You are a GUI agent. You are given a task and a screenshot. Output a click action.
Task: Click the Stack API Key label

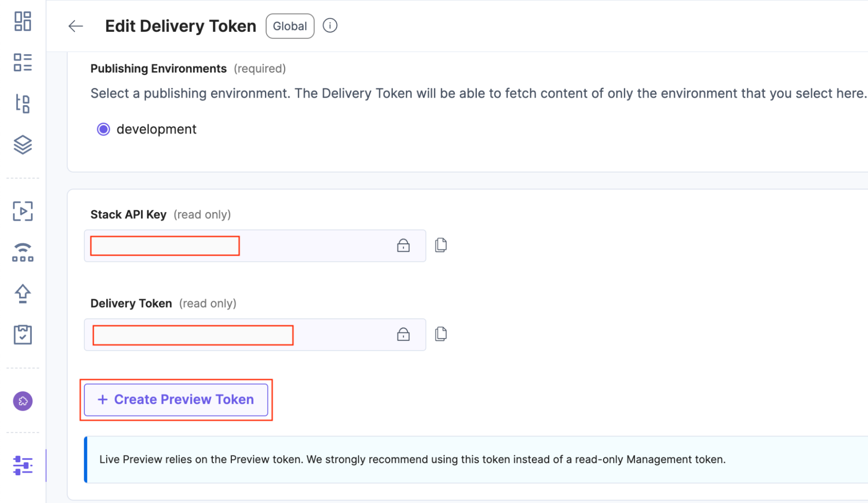(x=129, y=215)
